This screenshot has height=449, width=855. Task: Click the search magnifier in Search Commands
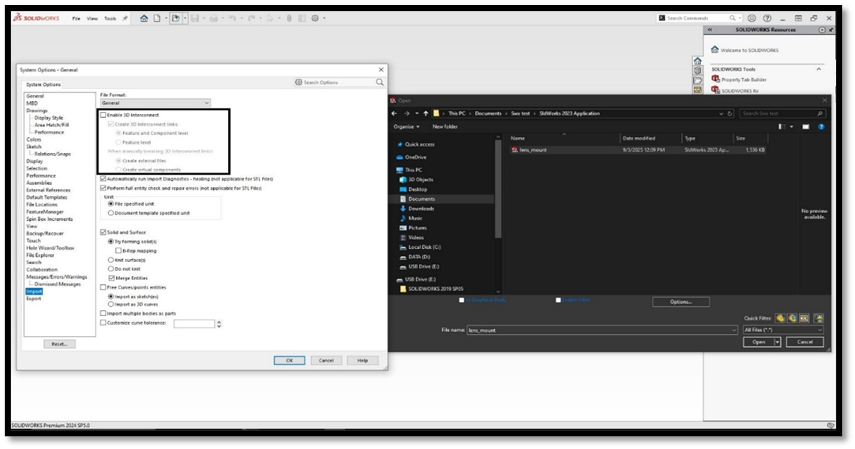(x=732, y=18)
